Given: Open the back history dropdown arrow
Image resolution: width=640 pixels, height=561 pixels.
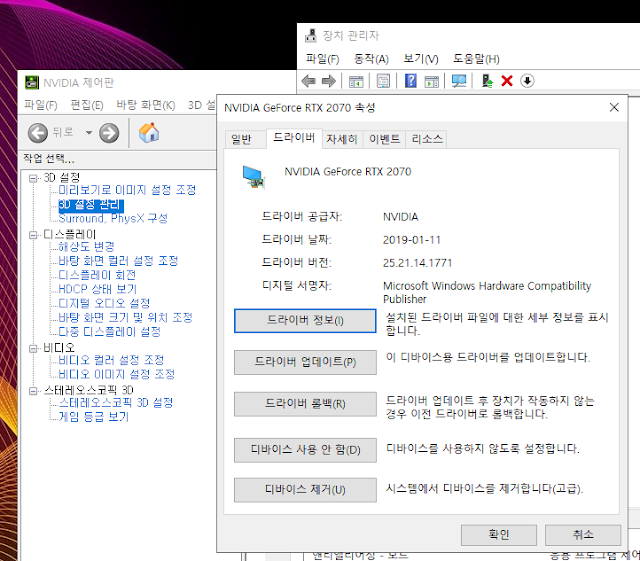Looking at the screenshot, I should tap(89, 133).
